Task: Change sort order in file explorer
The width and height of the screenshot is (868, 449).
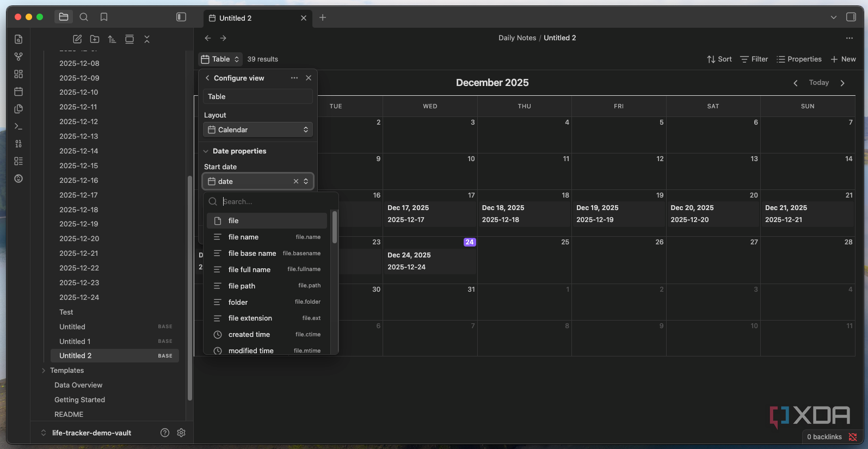Action: pos(112,39)
